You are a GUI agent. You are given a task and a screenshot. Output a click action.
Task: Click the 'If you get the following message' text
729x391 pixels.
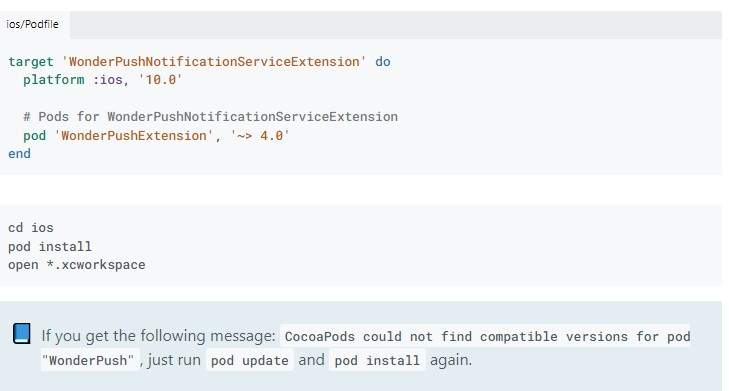(159, 336)
